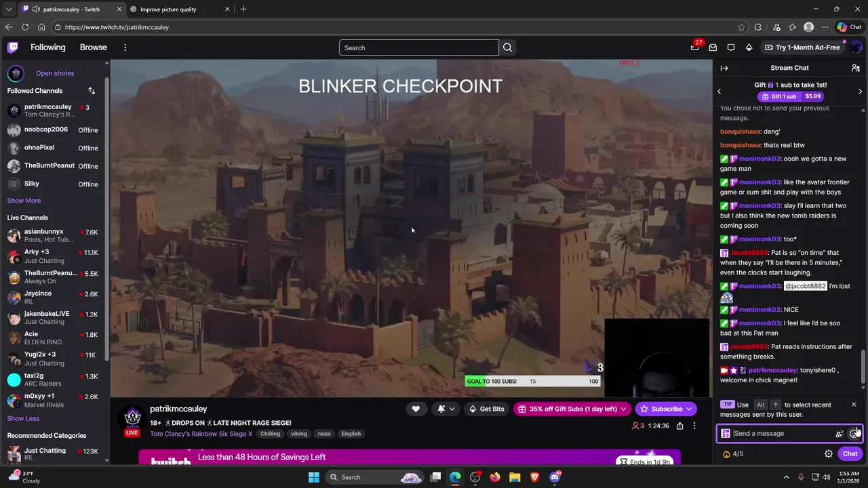The image size is (868, 488).
Task: Open the Twitch more options dots menu
Action: 125,47
